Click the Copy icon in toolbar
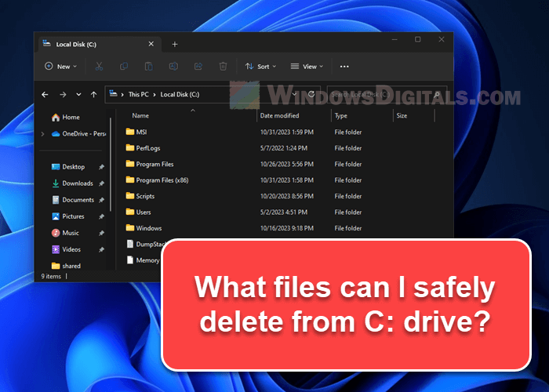Image resolution: width=549 pixels, height=392 pixels. pyautogui.click(x=124, y=66)
